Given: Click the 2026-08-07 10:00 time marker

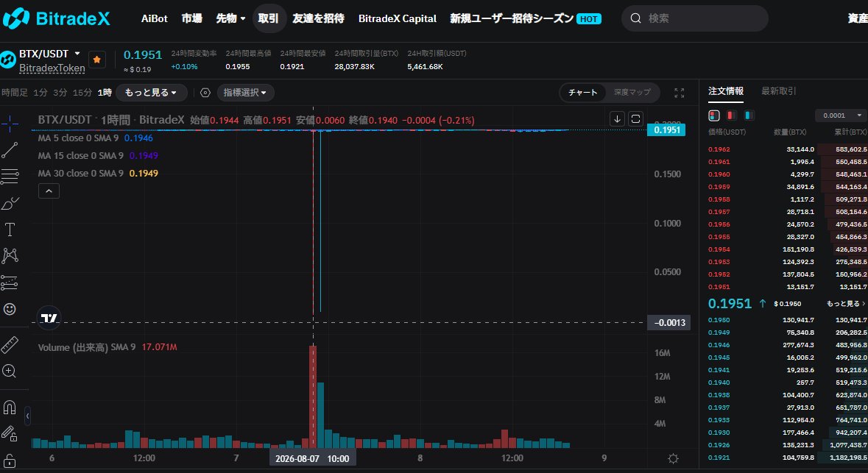Looking at the screenshot, I should click(x=312, y=458).
